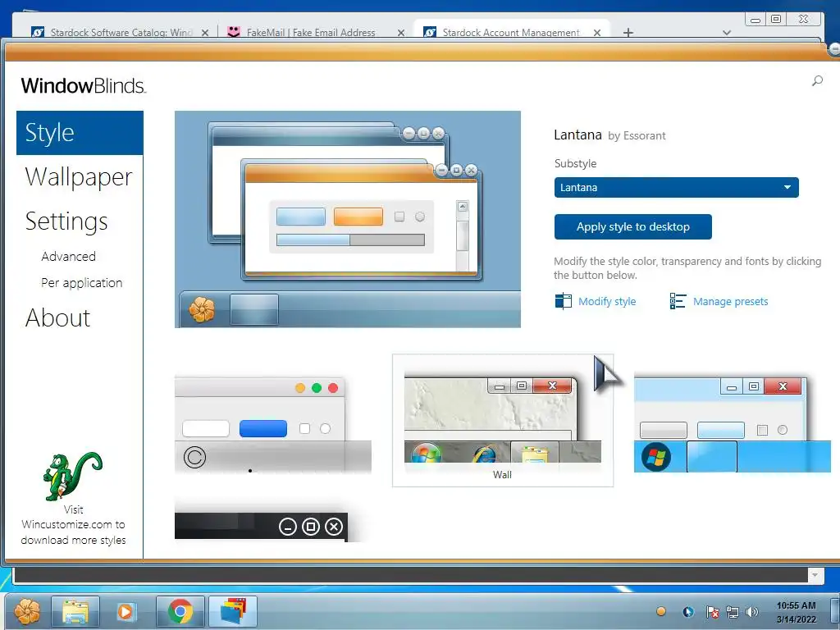Click the WindowBlinds logo title
Viewport: 840px width, 630px height.
tap(84, 85)
